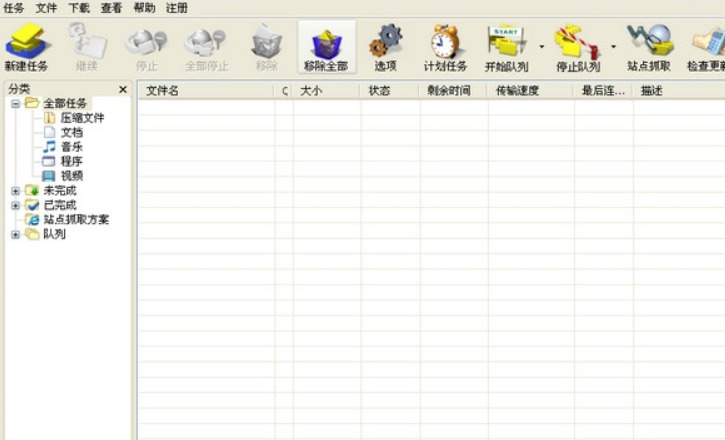Close the 分类 panel

tap(123, 89)
